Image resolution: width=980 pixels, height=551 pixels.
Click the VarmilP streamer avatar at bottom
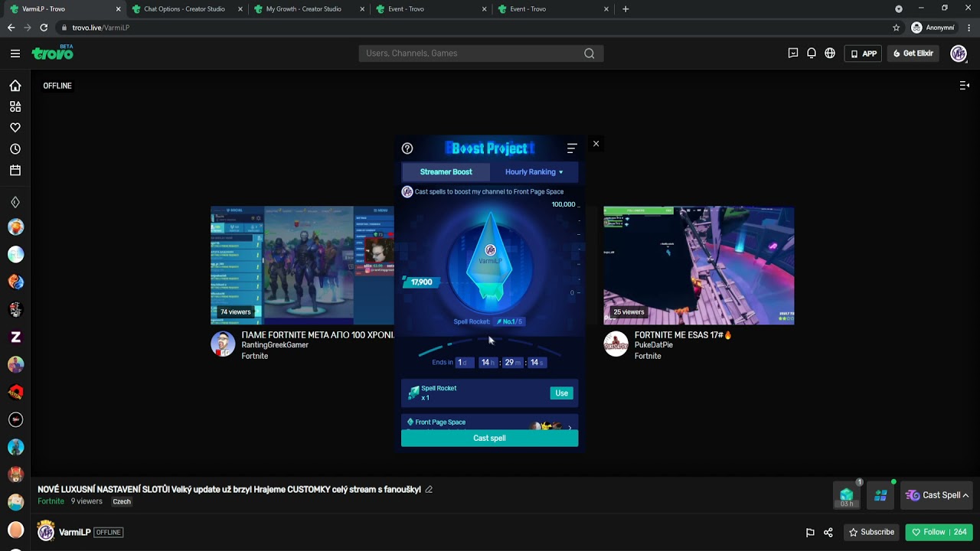pyautogui.click(x=46, y=532)
